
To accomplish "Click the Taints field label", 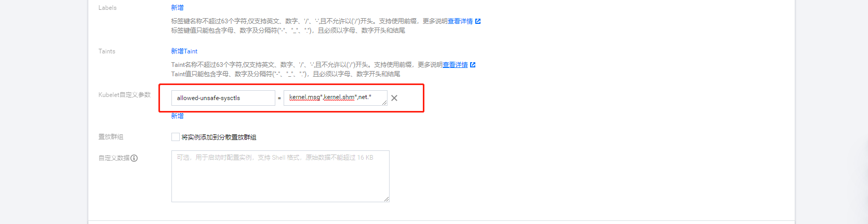I will pos(107,51).
